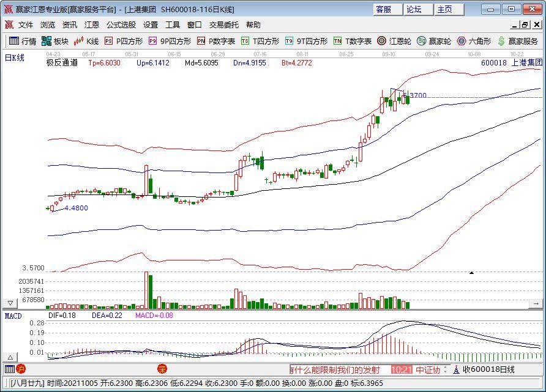Image resolution: width=546 pixels, height=392 pixels.
Task: Collapse volume panel with down triangle
Action: (x=10, y=303)
